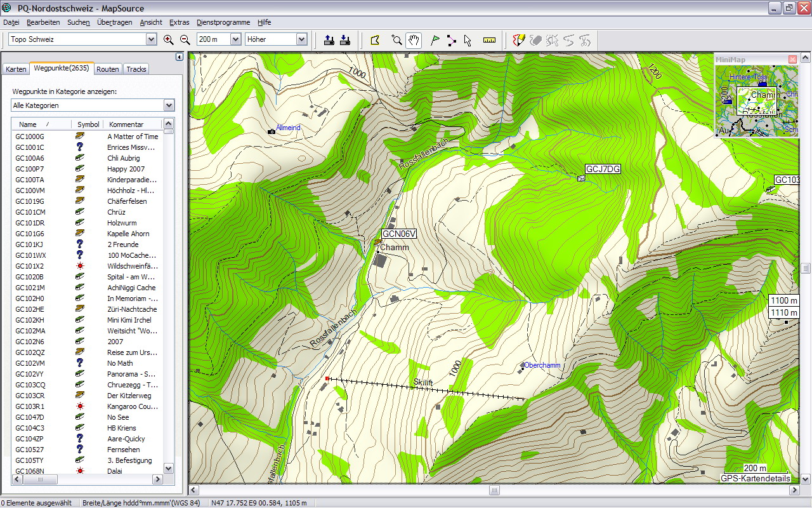This screenshot has width=812, height=508.
Task: Click the red symbol of GC101X2 row
Action: pos(80,266)
